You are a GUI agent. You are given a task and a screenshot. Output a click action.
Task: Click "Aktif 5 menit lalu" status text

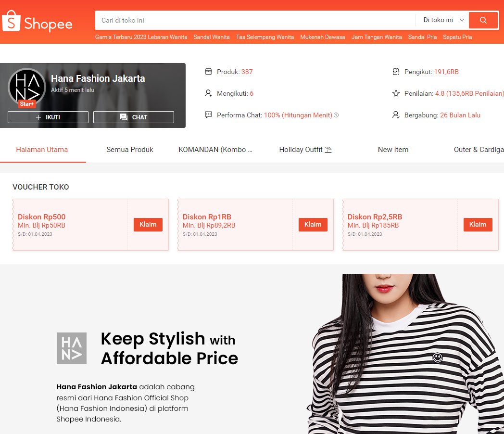(73, 90)
